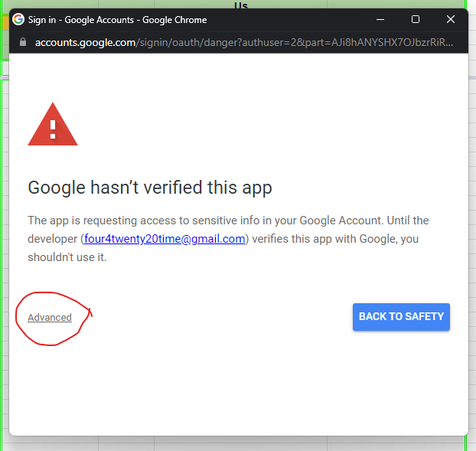Close the Google Accounts sign-in window

[451, 19]
